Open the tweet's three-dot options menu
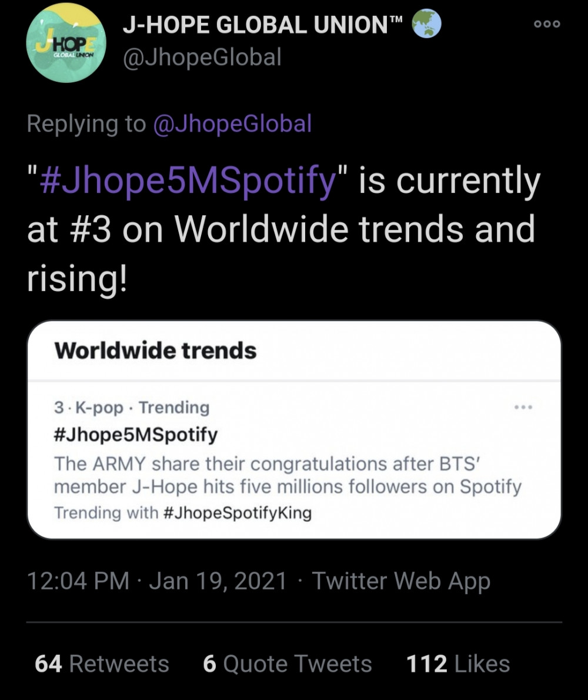The image size is (588, 700). click(547, 24)
